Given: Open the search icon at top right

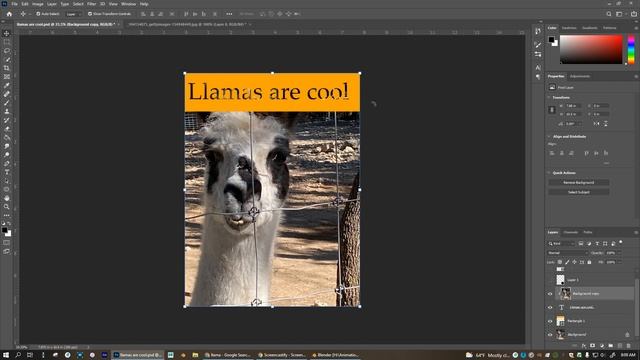Looking at the screenshot, I should click(x=609, y=14).
